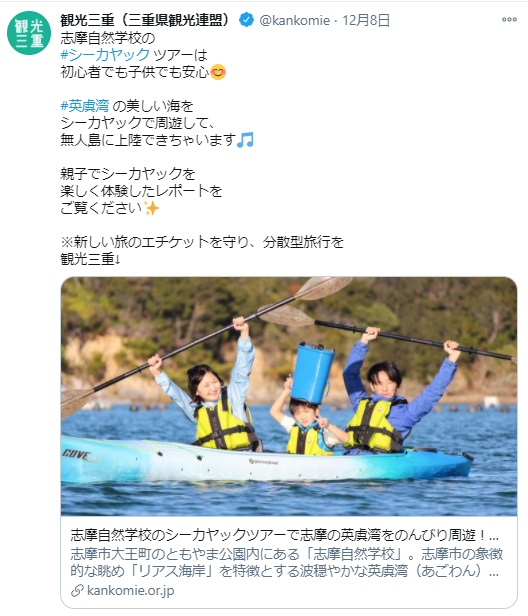The height and width of the screenshot is (616, 528).
Task: Click the card description about 志摩市大王町
Action: click(286, 562)
